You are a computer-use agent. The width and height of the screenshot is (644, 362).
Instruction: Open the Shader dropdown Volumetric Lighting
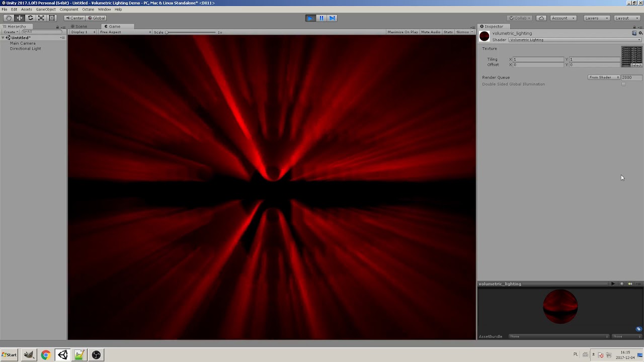575,40
